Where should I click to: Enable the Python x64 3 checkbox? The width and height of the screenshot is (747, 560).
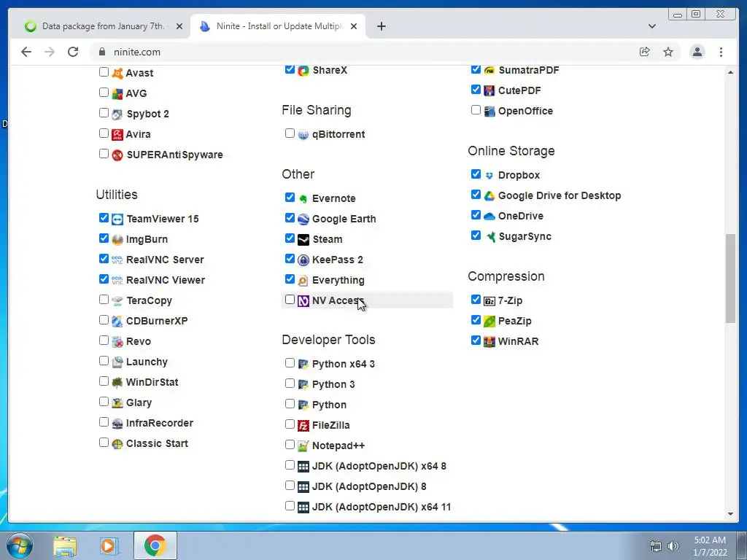290,363
